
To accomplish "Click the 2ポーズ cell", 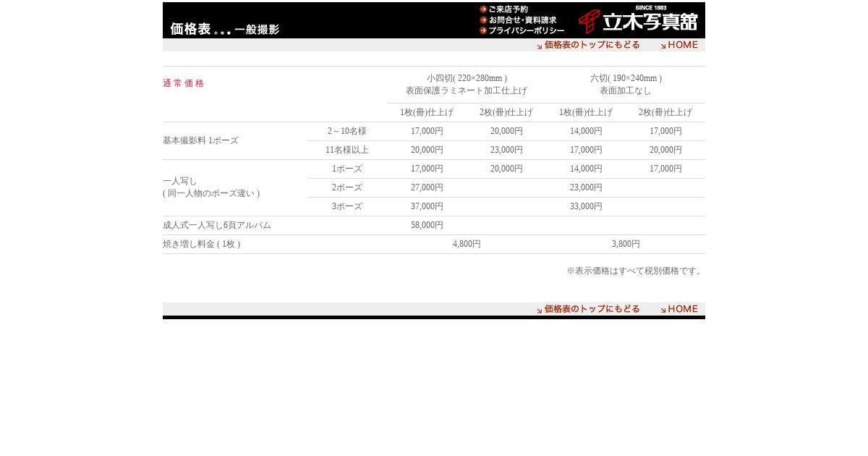I will [x=347, y=187].
